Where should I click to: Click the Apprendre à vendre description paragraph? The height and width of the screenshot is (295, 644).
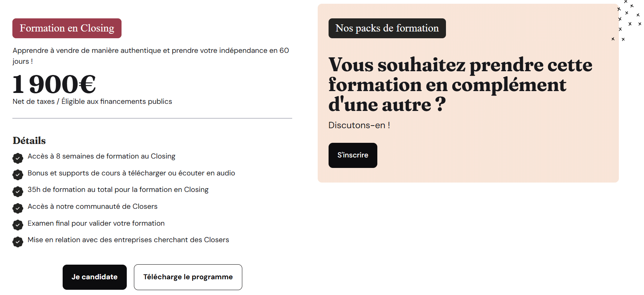point(150,55)
